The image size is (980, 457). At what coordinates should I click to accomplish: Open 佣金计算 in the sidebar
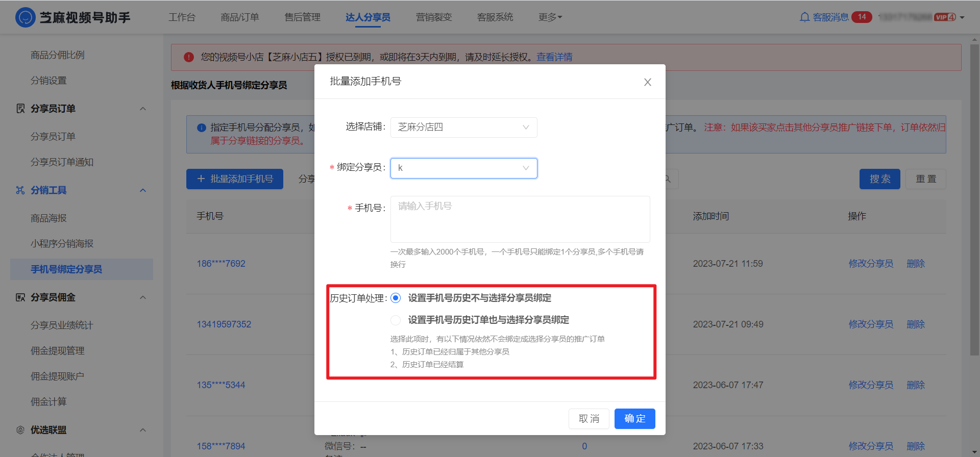click(x=48, y=402)
